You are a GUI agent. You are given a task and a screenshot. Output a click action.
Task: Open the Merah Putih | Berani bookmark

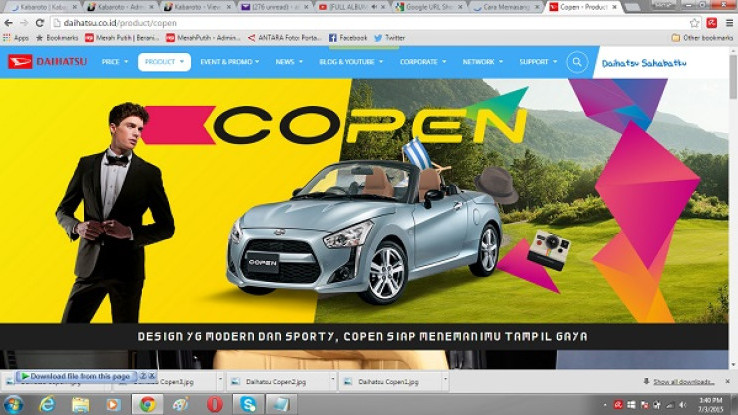[122, 38]
